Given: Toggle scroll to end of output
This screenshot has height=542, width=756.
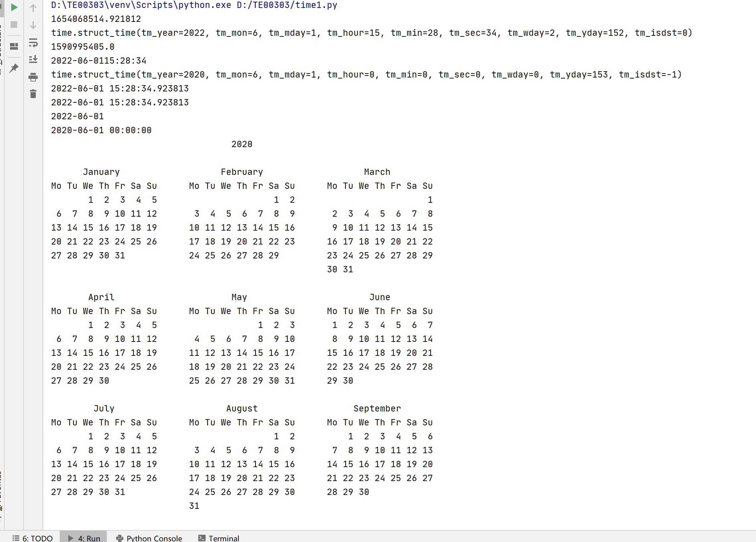Looking at the screenshot, I should [x=33, y=60].
